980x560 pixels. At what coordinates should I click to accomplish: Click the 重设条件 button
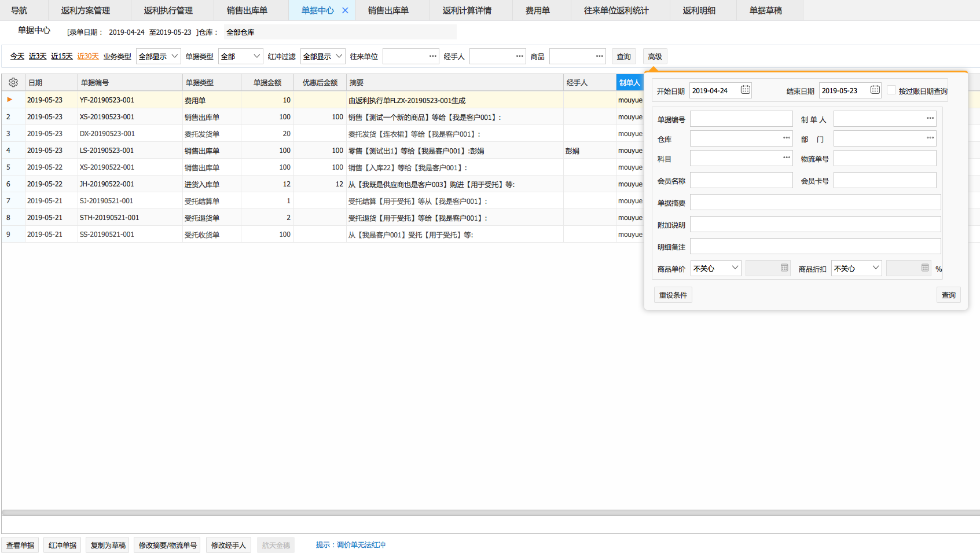[x=673, y=295]
